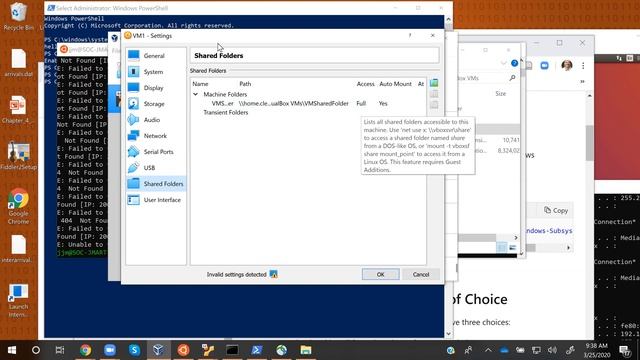The image size is (640, 360).
Task: Click the invalid settings warning icon
Action: click(x=273, y=274)
